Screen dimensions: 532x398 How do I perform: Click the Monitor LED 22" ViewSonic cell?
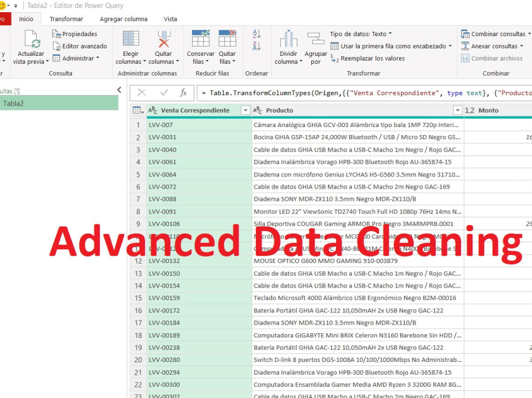click(358, 211)
